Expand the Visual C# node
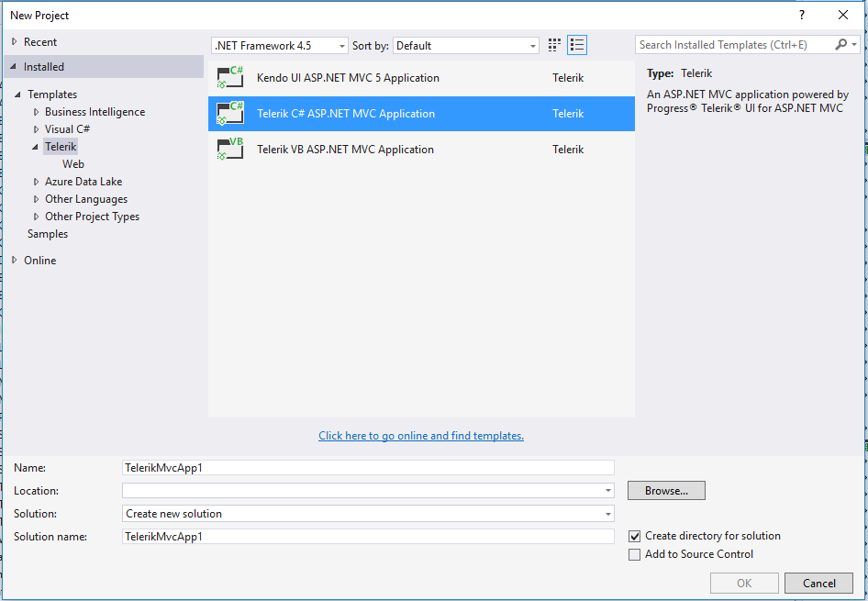The image size is (868, 601). [x=36, y=129]
